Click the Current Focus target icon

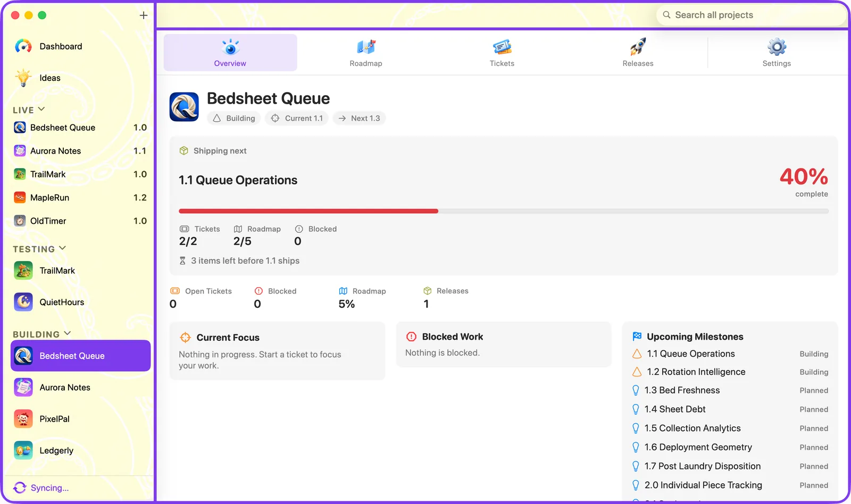click(185, 337)
